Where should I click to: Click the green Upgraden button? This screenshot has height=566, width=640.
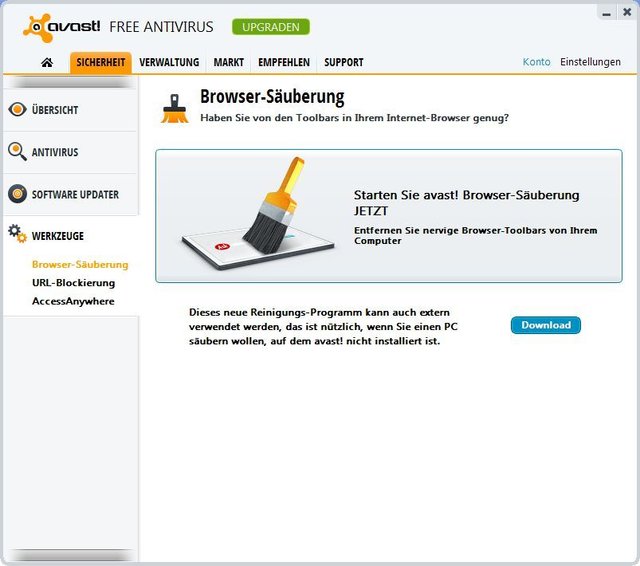271,27
